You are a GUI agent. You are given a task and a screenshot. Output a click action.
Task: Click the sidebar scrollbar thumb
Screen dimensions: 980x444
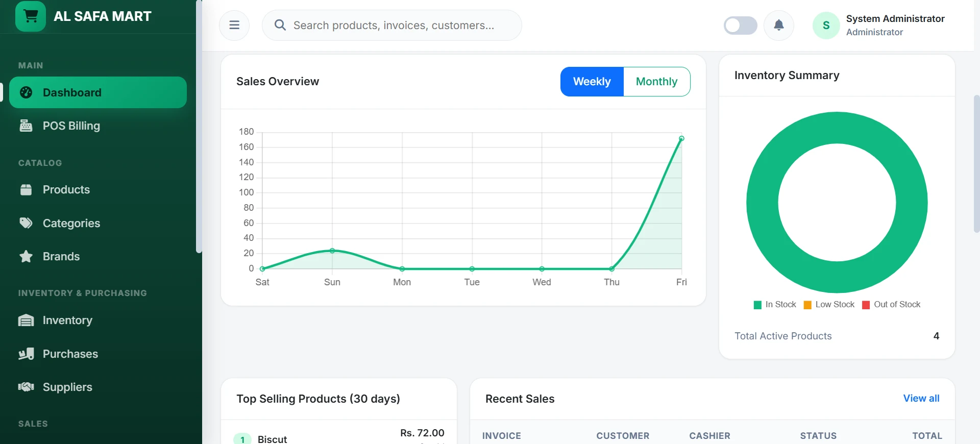pyautogui.click(x=199, y=127)
